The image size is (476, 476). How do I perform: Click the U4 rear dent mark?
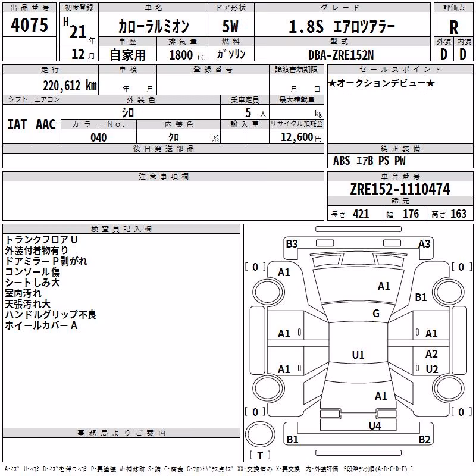pyautogui.click(x=375, y=426)
